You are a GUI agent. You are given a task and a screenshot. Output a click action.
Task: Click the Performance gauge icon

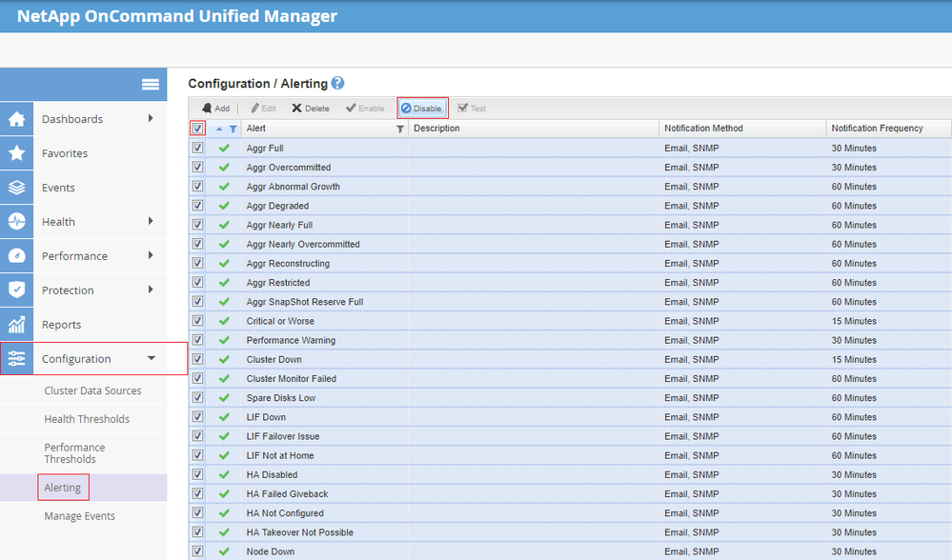[17, 256]
